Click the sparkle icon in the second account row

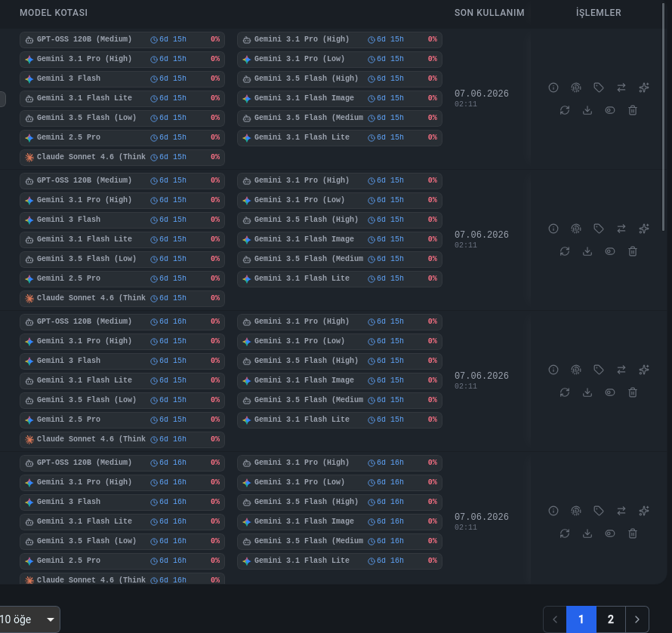(644, 229)
